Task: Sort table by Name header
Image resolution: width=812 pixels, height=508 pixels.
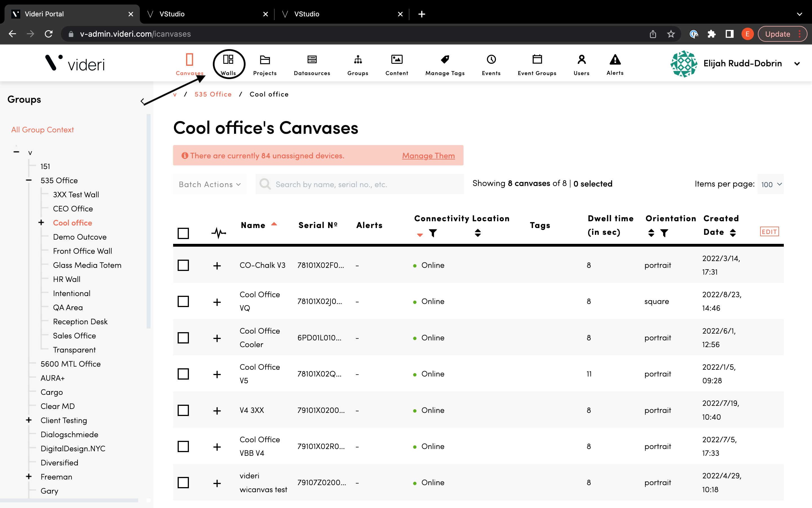Action: click(253, 225)
